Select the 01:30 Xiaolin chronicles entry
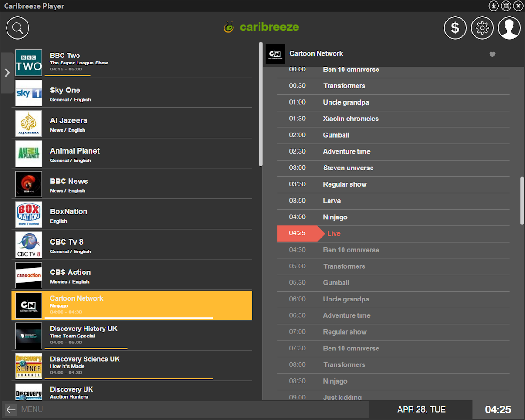 pyautogui.click(x=393, y=119)
